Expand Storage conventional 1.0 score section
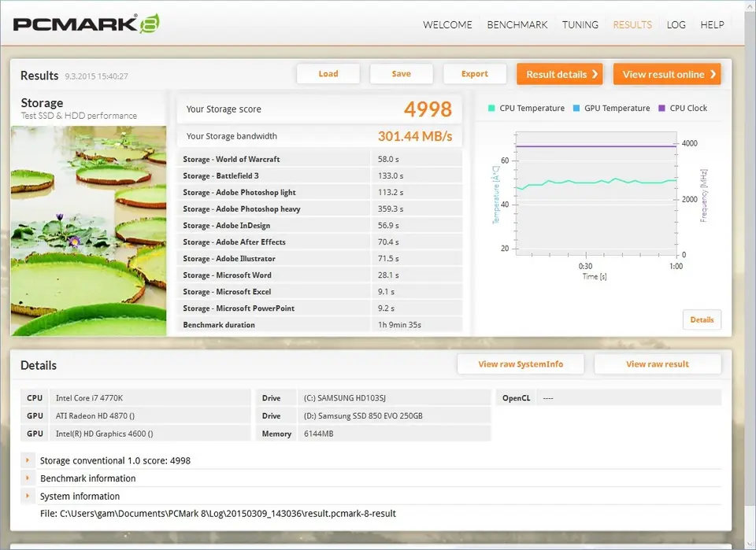The image size is (756, 550). pyautogui.click(x=28, y=460)
